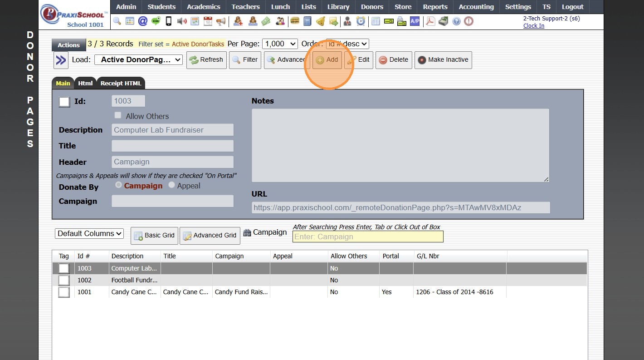Select the Main tab
The image size is (644, 360).
[x=63, y=83]
